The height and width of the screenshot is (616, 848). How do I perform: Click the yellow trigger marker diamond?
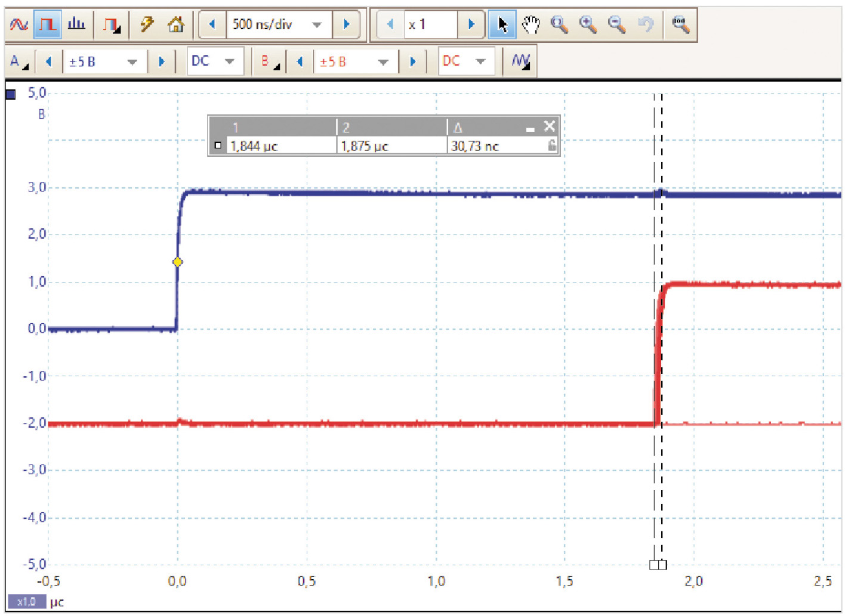pos(177,262)
